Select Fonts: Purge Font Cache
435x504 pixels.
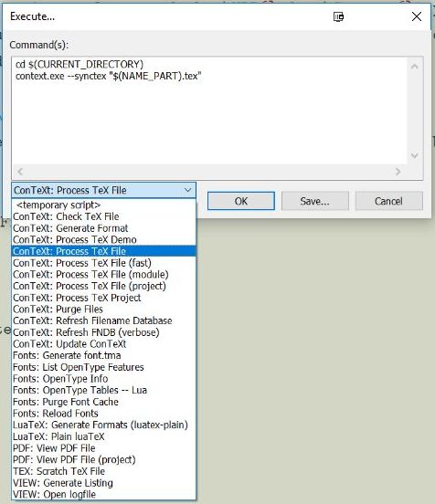pos(103,402)
